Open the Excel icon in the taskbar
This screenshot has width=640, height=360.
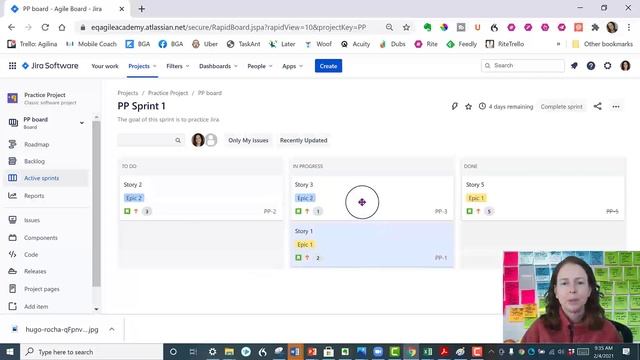click(428, 352)
